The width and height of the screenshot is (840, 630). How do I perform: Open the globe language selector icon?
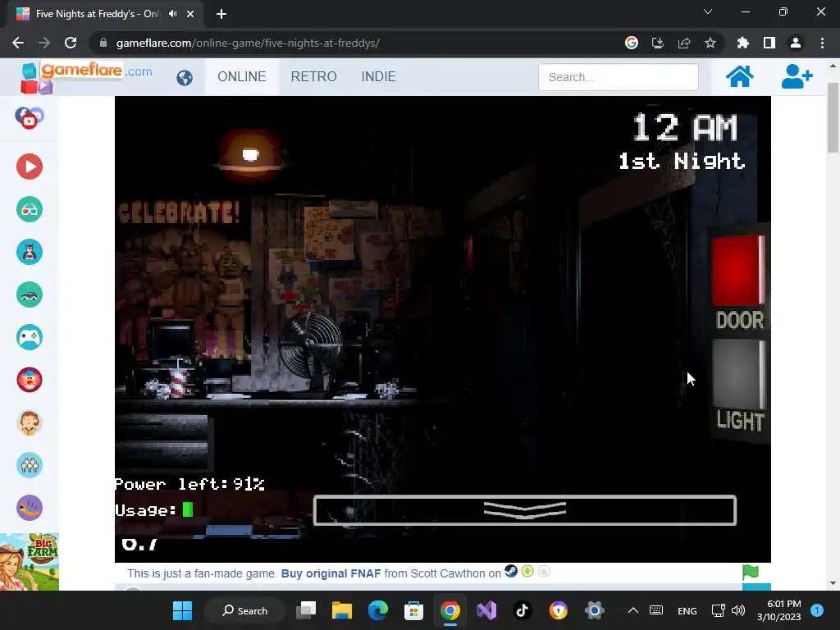coord(185,78)
